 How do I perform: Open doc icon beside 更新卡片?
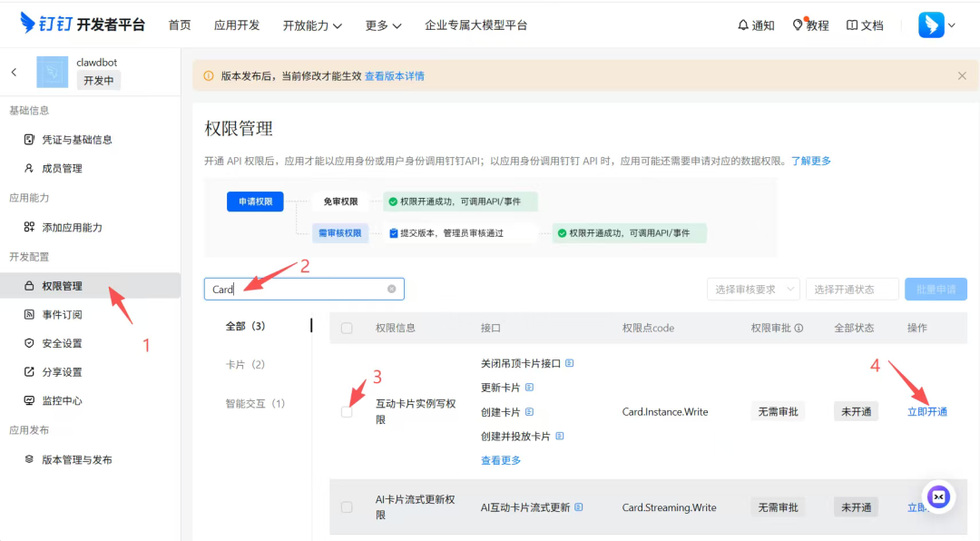529,388
